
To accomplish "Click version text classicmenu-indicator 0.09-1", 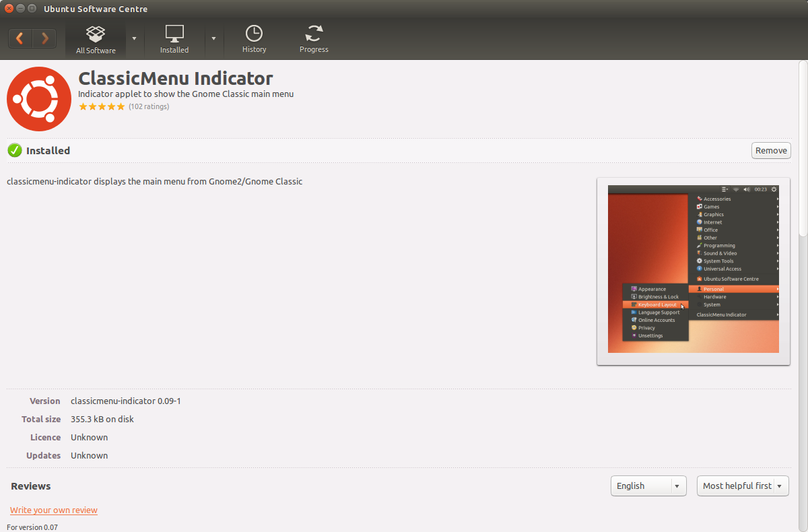I will tap(126, 401).
